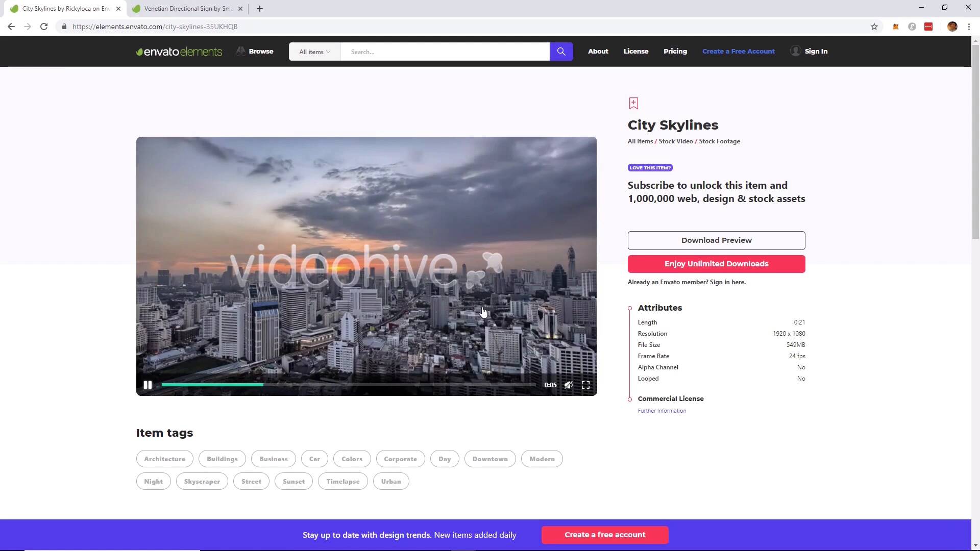Bookmark page with the star icon
This screenshot has width=980, height=551.
click(874, 27)
